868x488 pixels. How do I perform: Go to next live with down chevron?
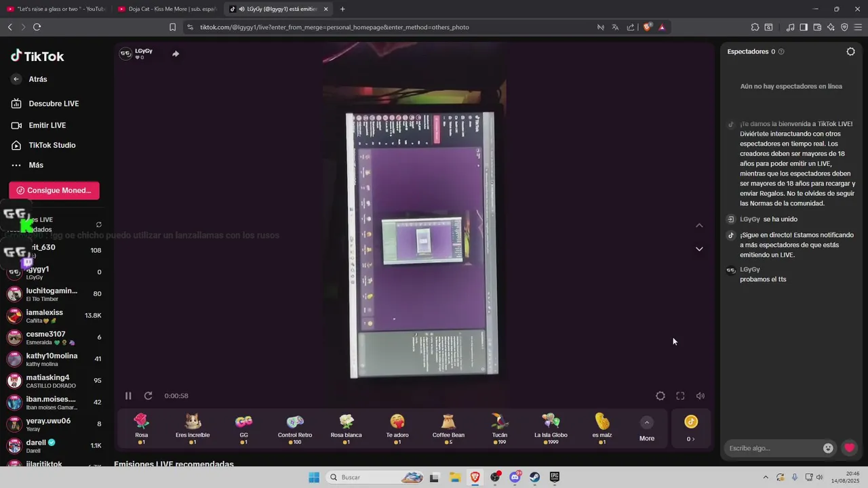point(699,249)
